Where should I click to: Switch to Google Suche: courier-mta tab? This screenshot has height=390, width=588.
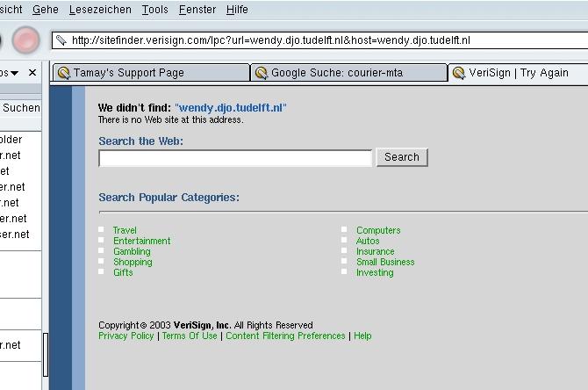pos(348,72)
